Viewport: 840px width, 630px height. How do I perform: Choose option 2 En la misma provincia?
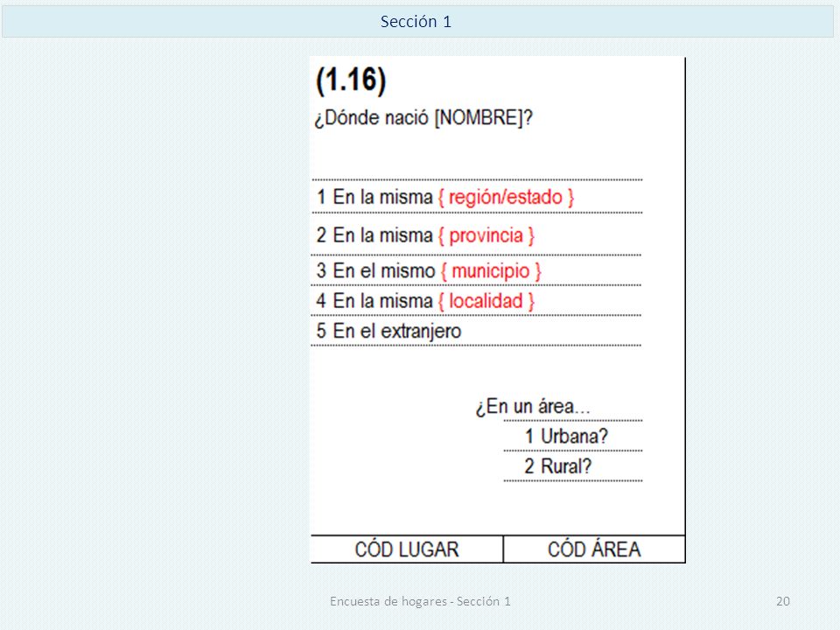pos(425,235)
